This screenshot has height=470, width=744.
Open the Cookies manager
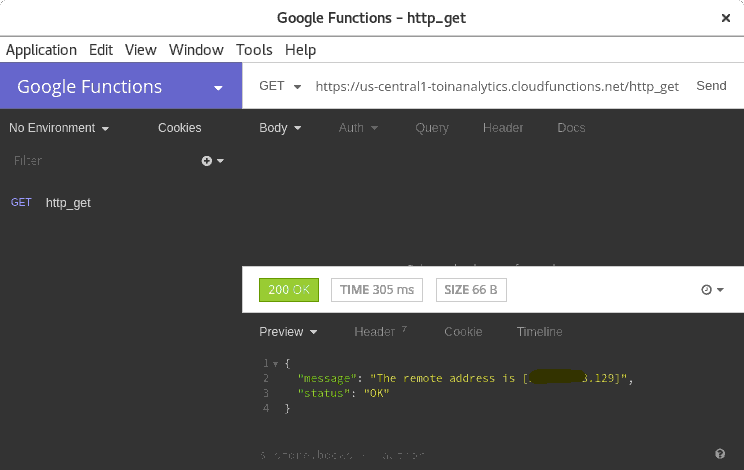pos(179,128)
